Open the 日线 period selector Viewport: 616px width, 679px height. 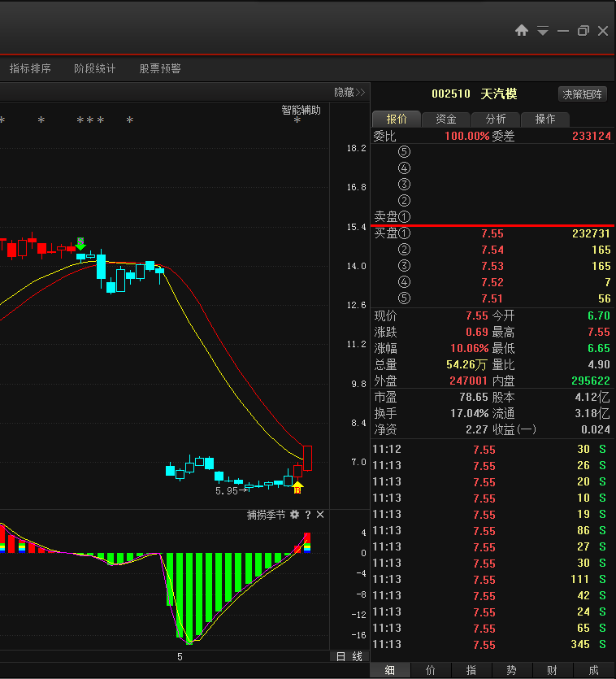tap(349, 656)
